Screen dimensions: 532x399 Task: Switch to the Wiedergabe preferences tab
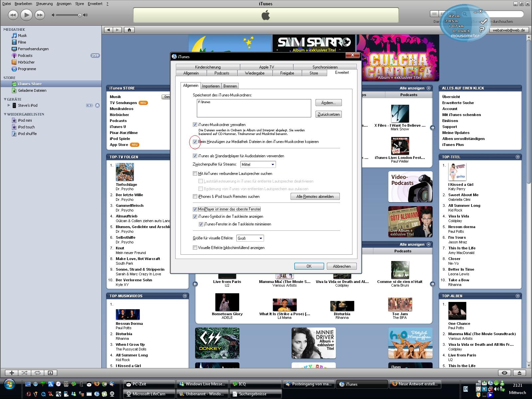[x=255, y=73]
